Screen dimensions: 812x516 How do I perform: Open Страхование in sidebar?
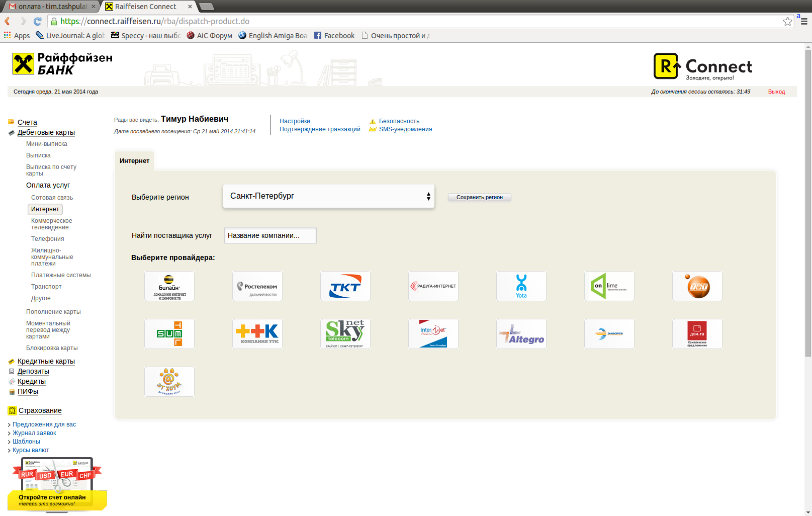[x=40, y=410]
